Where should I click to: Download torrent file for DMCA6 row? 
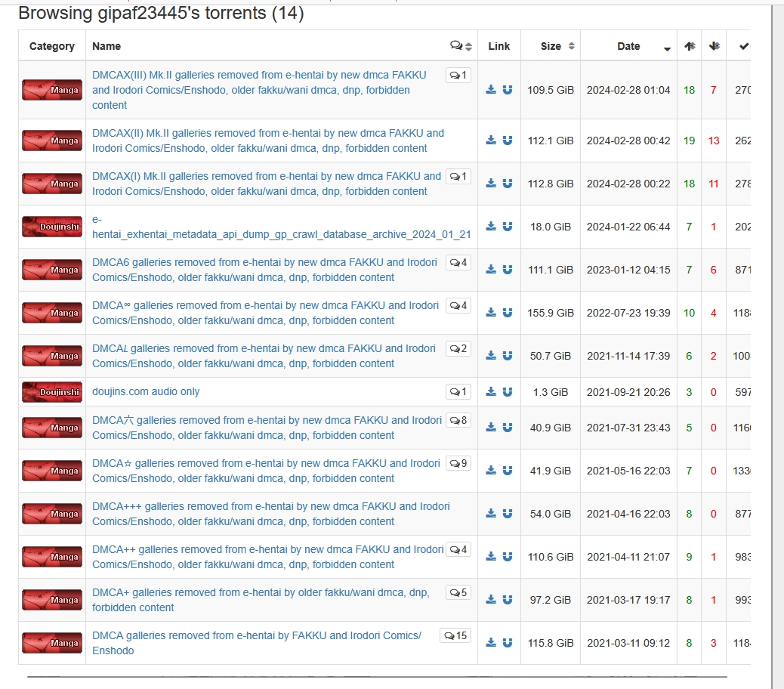(x=491, y=270)
